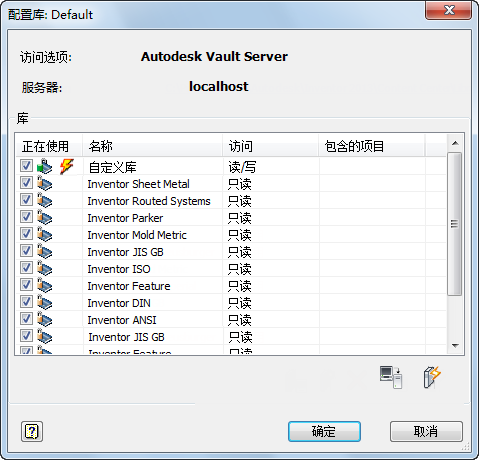Sort by the 正在使用 column header

tap(49, 146)
